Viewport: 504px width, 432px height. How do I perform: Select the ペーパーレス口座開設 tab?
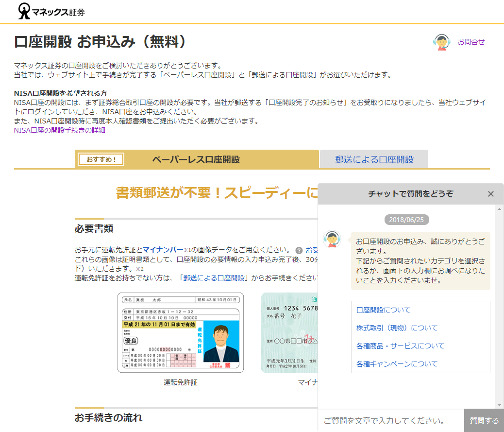coord(197,159)
